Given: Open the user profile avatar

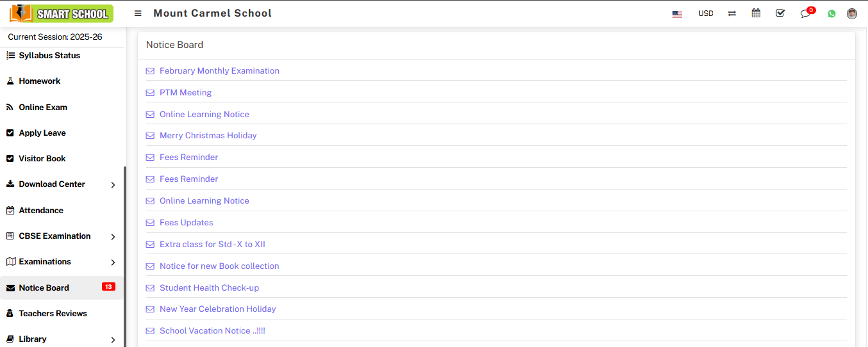Looking at the screenshot, I should [852, 13].
